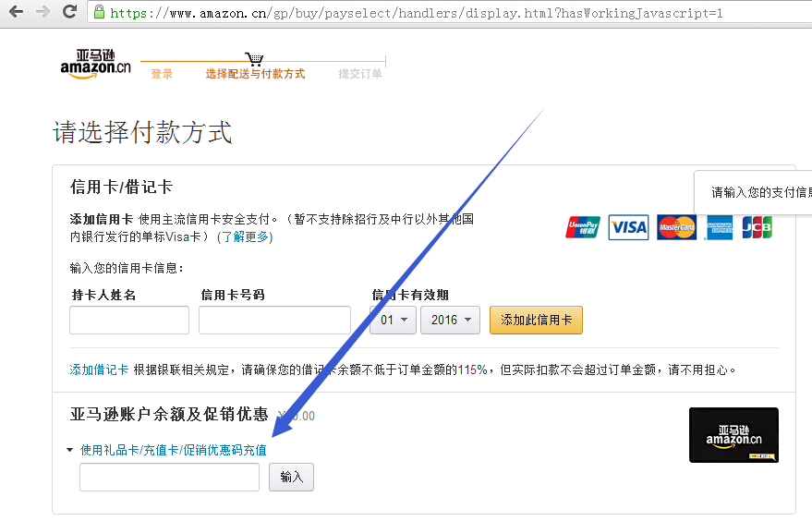
Task: Click the shopping cart progress icon
Action: pyautogui.click(x=254, y=59)
